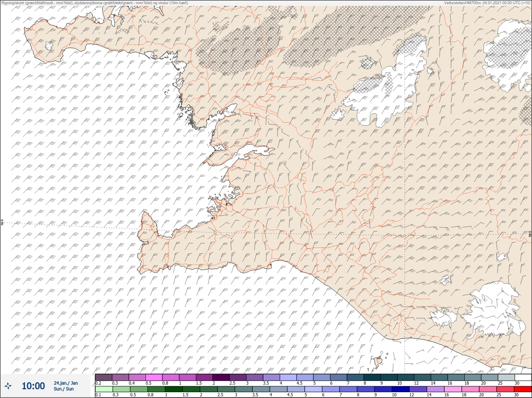Click the right-edge latitude label
Image resolution: width=532 pixels, height=398 pixels.
(530, 234)
